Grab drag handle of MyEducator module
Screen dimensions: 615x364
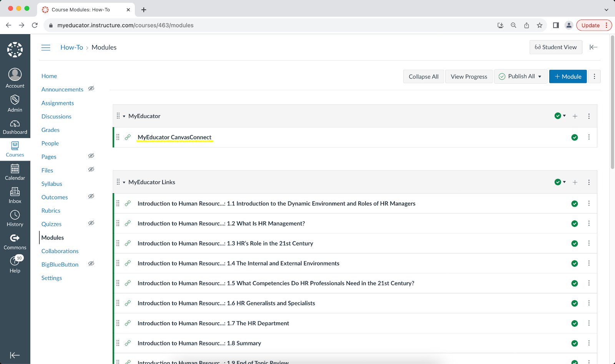click(x=118, y=116)
